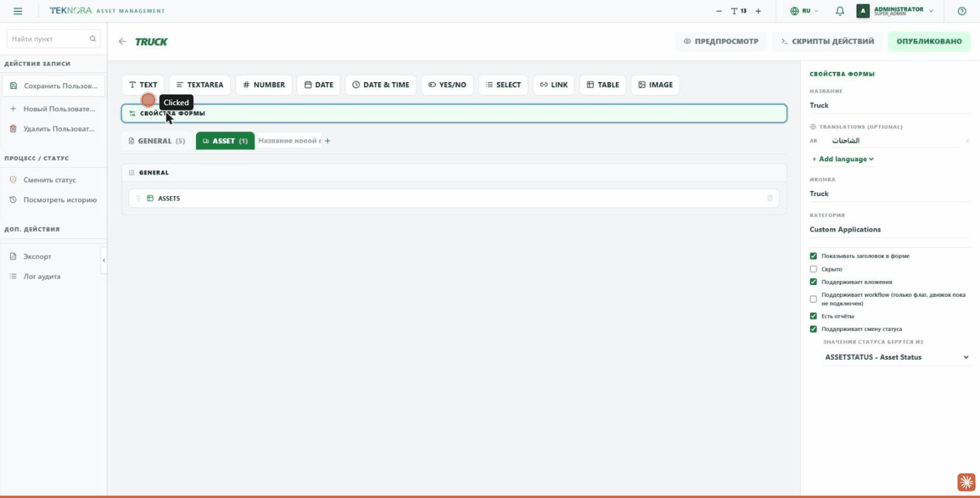Add a Text field
Viewport: 980px width, 498px height.
[143, 85]
